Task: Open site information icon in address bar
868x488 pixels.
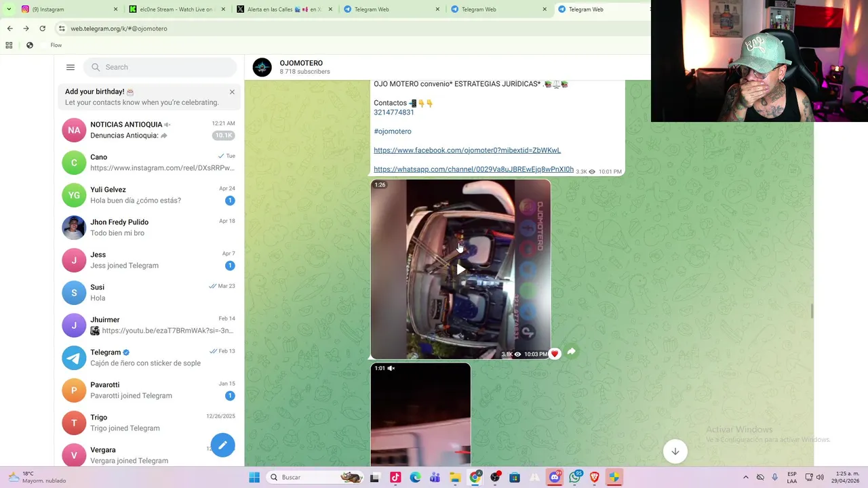Action: (62, 28)
